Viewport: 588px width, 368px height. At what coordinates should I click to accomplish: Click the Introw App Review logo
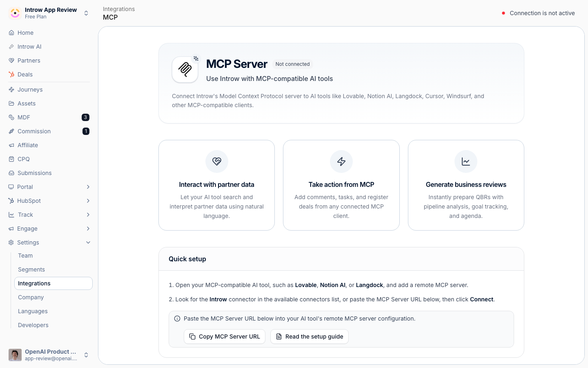coord(15,13)
